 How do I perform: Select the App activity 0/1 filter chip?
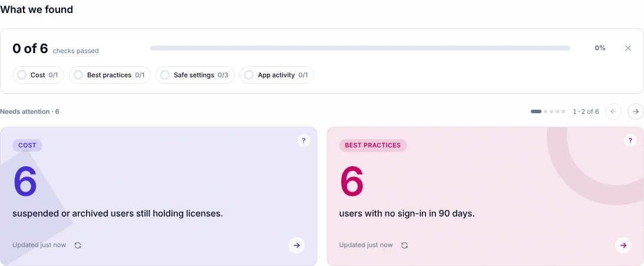[x=277, y=75]
